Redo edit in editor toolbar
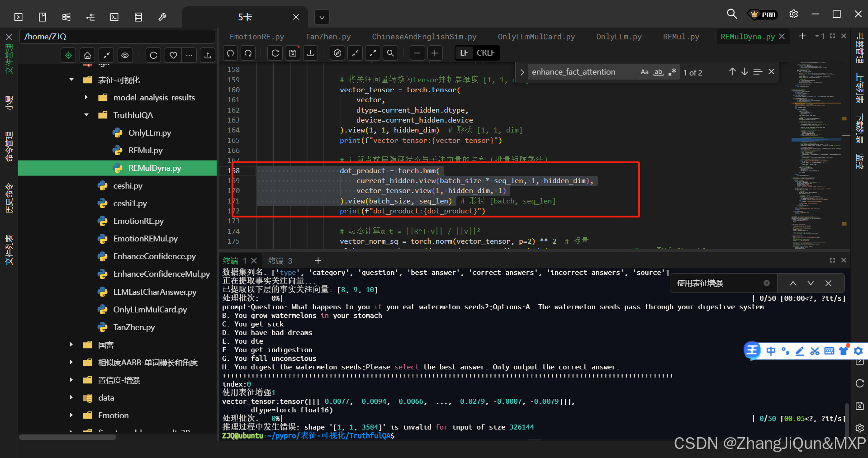This screenshot has width=868, height=458. click(248, 53)
